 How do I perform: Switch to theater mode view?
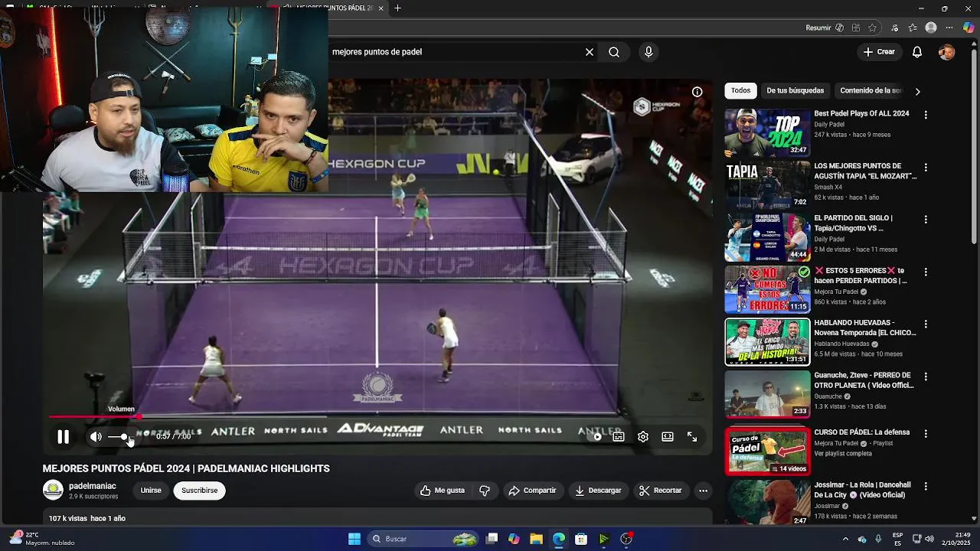[668, 437]
